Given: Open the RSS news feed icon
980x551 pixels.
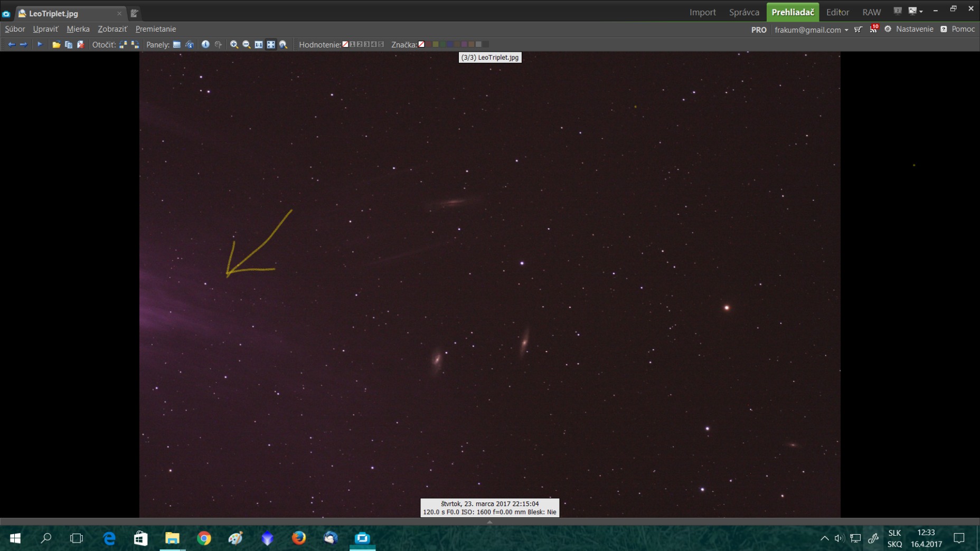Looking at the screenshot, I should (873, 30).
